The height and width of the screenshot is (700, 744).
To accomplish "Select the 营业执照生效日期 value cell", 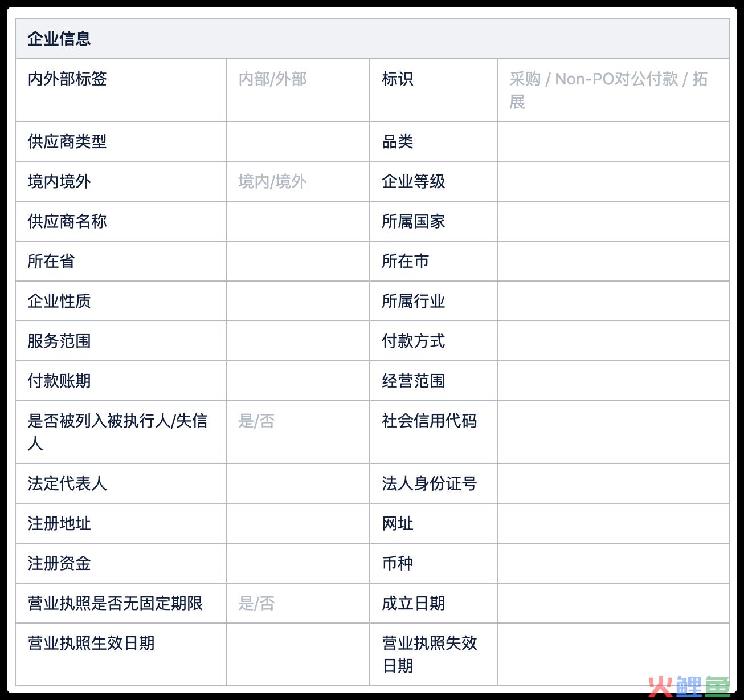I will pyautogui.click(x=297, y=654).
